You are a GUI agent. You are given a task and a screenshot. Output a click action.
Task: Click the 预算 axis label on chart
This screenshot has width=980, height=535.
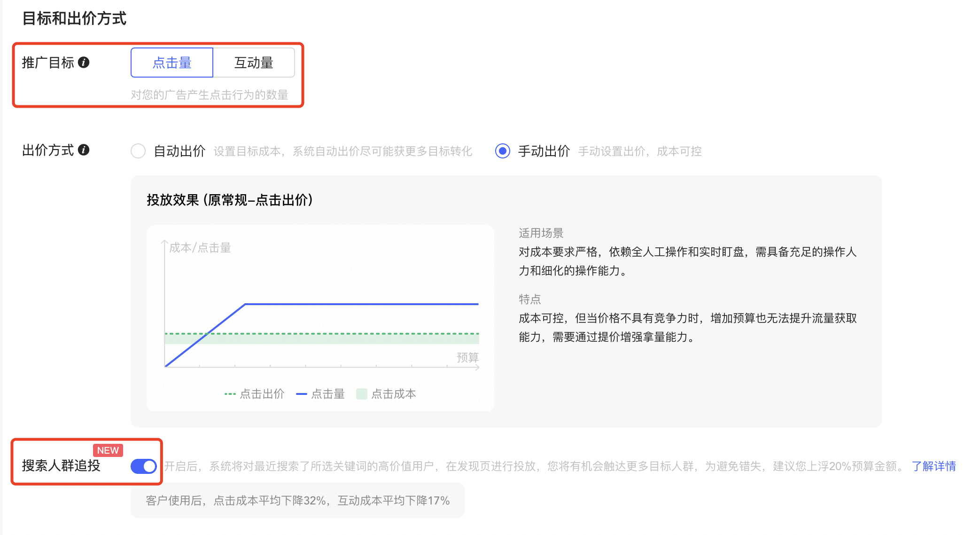pos(467,357)
